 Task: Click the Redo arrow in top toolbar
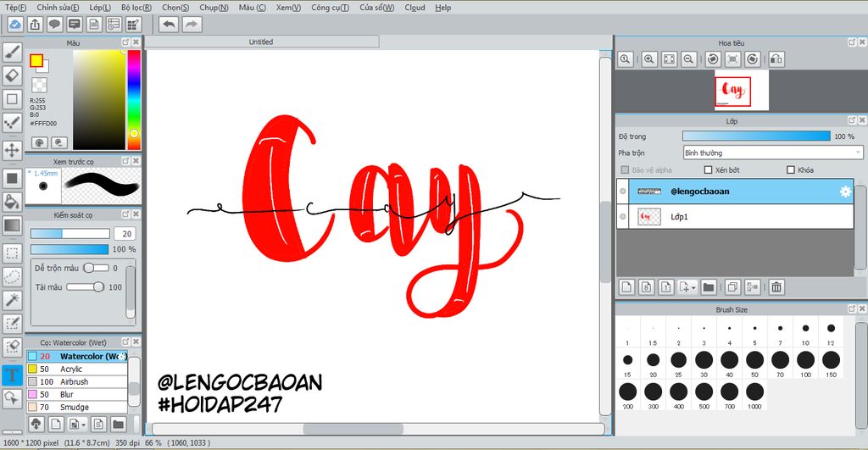(x=192, y=25)
